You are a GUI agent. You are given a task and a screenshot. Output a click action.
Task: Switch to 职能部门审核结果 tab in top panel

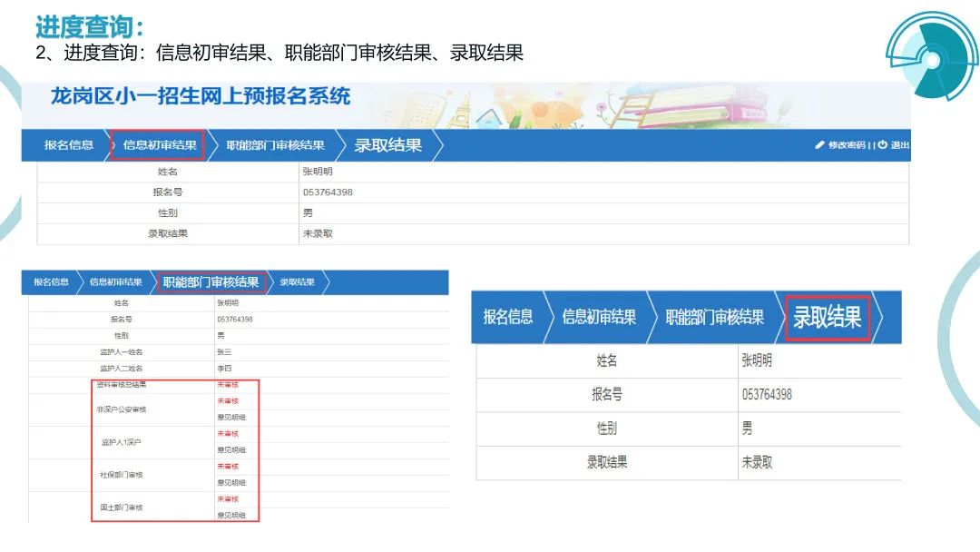(276, 145)
